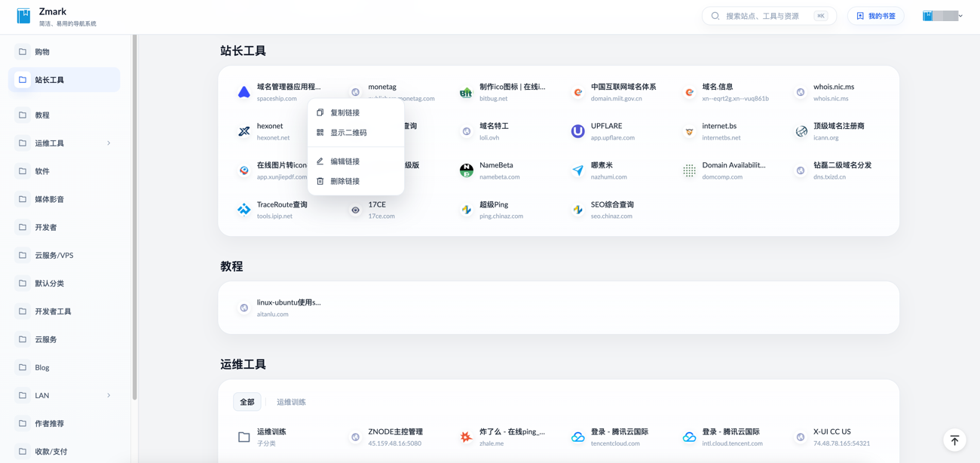Focus the 搜索站点、工具与资源 search field

click(x=769, y=16)
